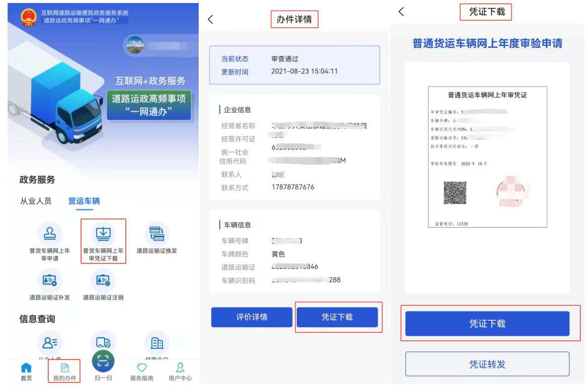The height and width of the screenshot is (388, 588).
Task: Select the 营运车辆 tab
Action: click(x=84, y=201)
